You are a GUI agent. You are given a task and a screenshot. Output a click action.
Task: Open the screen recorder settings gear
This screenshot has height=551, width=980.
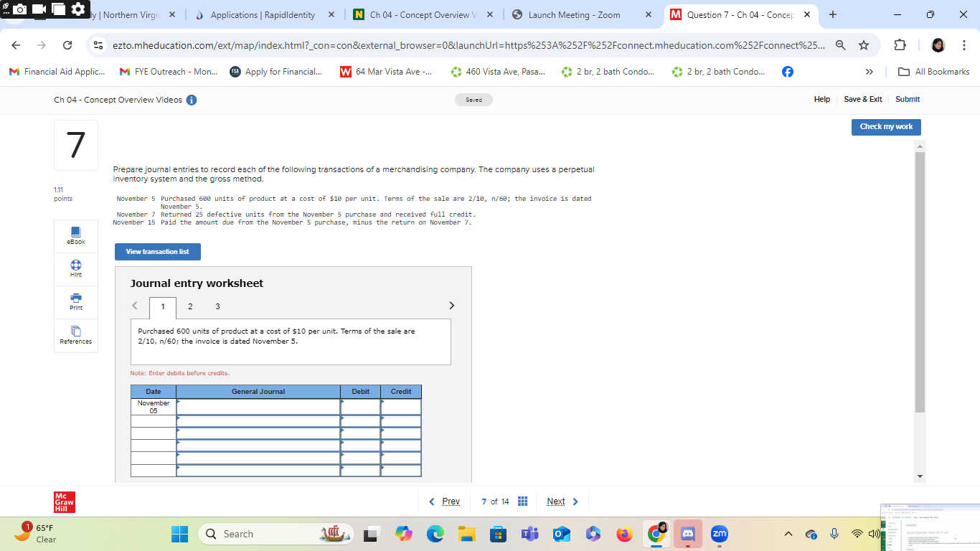[77, 10]
